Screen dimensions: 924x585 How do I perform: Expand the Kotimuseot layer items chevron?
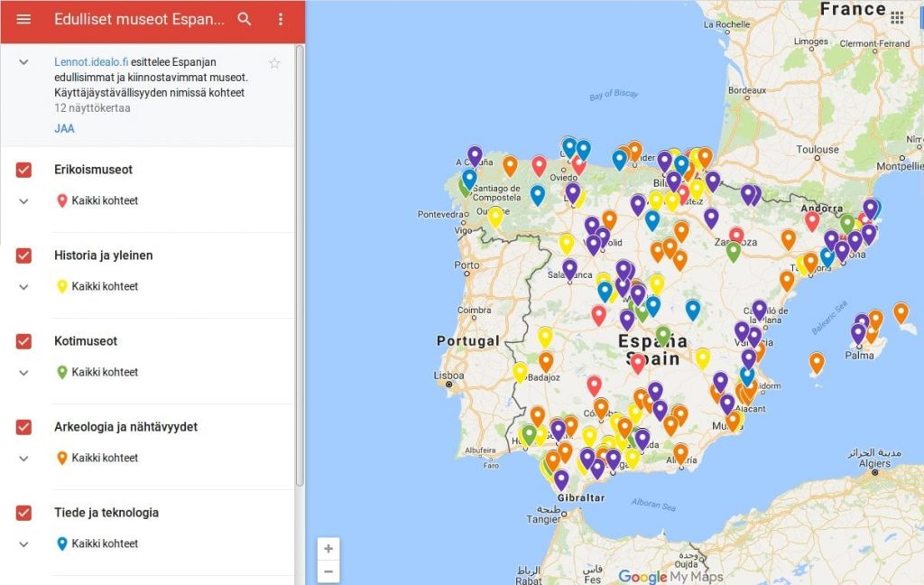(x=24, y=372)
